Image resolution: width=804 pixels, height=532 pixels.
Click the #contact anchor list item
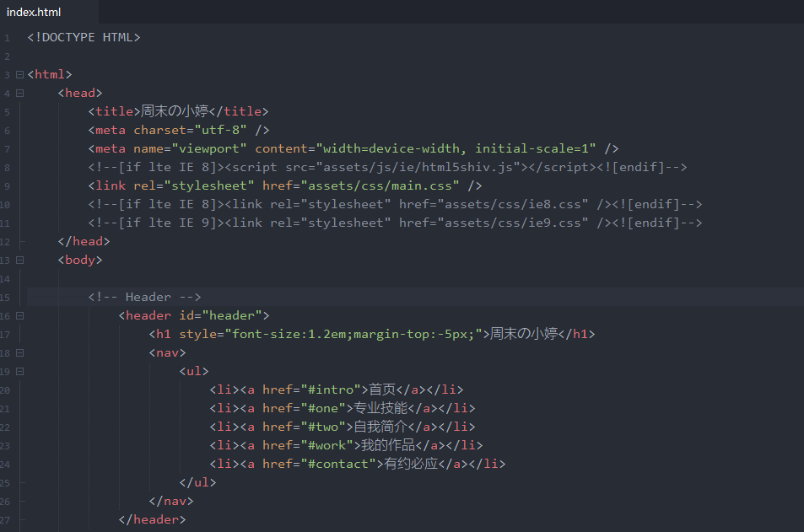pos(358,464)
